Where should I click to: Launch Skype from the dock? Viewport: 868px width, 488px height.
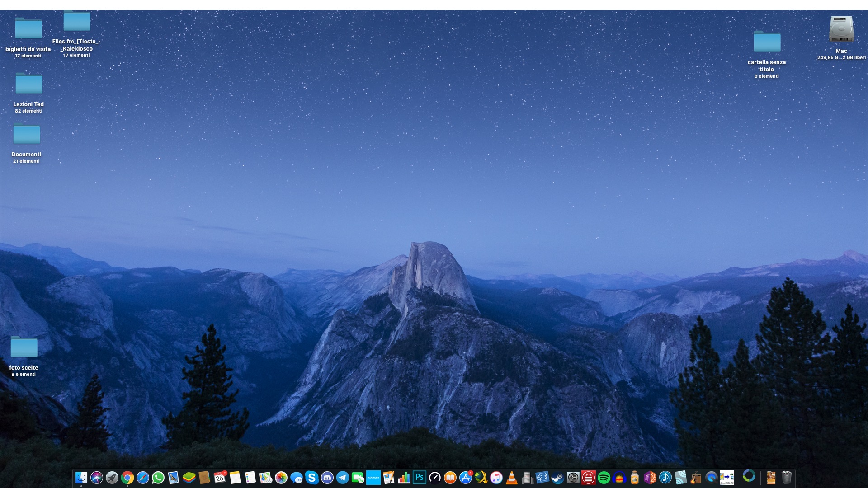312,477
